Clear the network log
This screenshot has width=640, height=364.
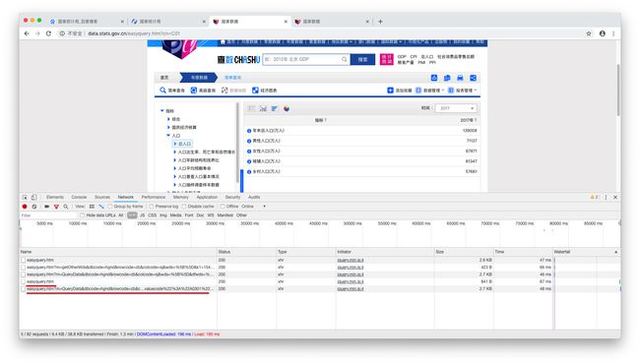(x=34, y=207)
